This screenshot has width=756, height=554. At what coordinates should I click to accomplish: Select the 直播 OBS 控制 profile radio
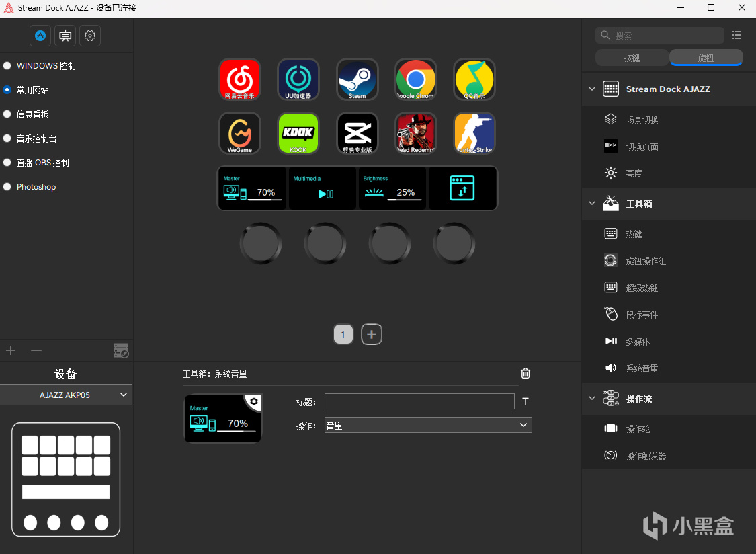(7, 162)
